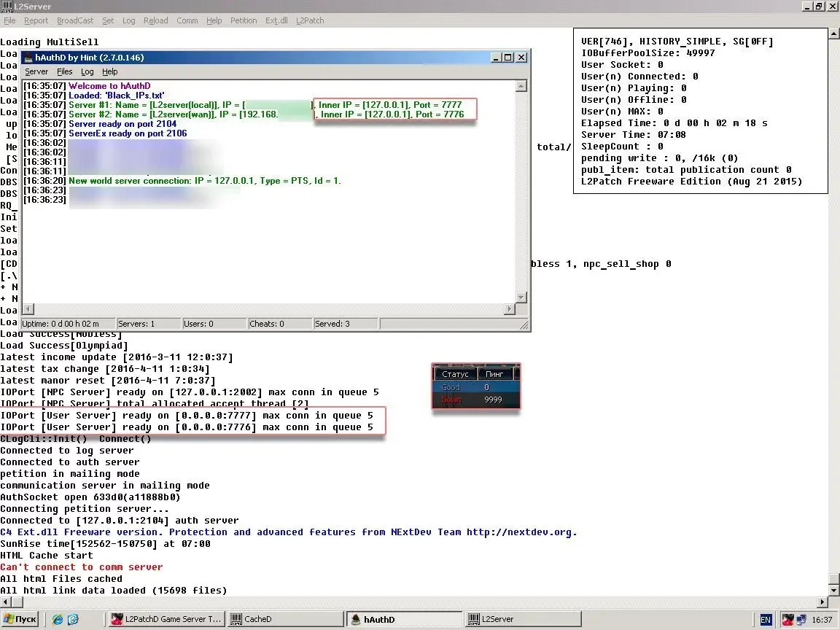Open File menu in L2Server

tap(9, 20)
